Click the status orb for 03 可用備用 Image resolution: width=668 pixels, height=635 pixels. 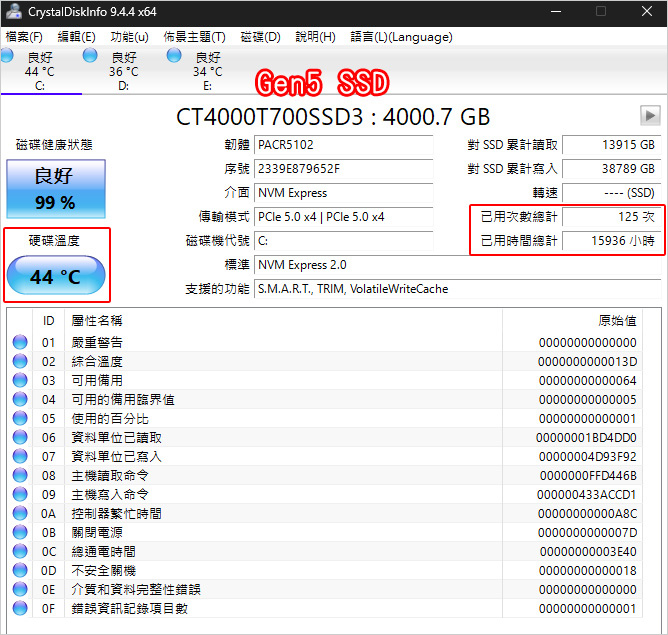[20, 380]
